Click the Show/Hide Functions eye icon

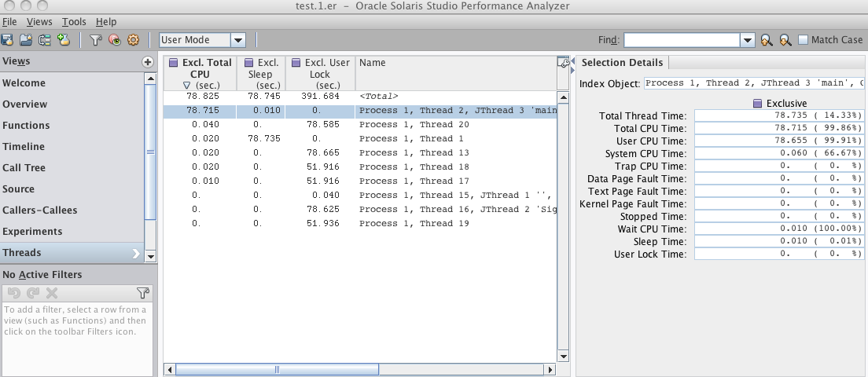point(115,40)
